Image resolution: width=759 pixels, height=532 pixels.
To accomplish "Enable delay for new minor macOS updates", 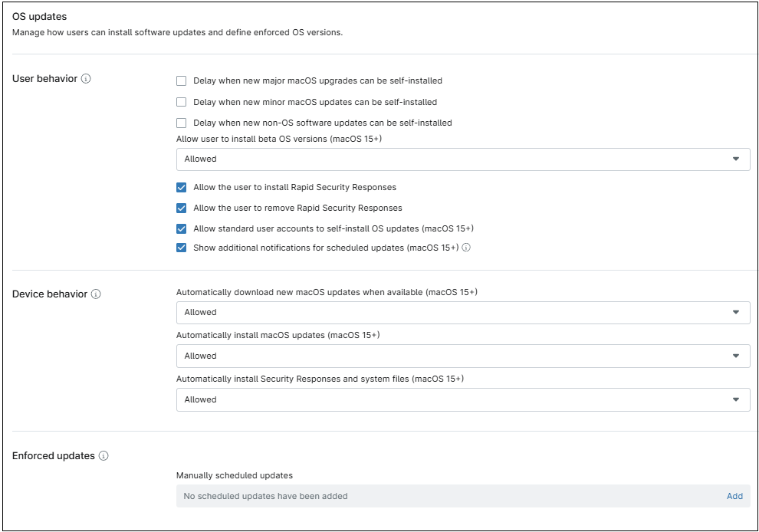I will [x=180, y=100].
